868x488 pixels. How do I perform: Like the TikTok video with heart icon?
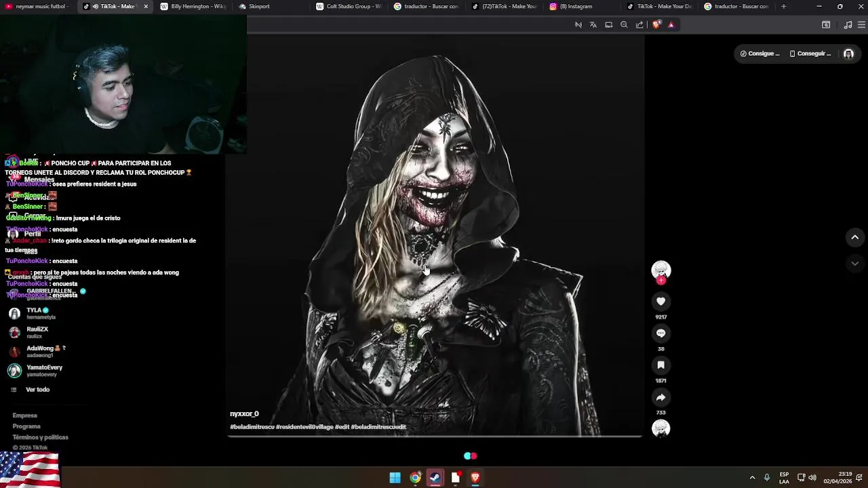661,302
